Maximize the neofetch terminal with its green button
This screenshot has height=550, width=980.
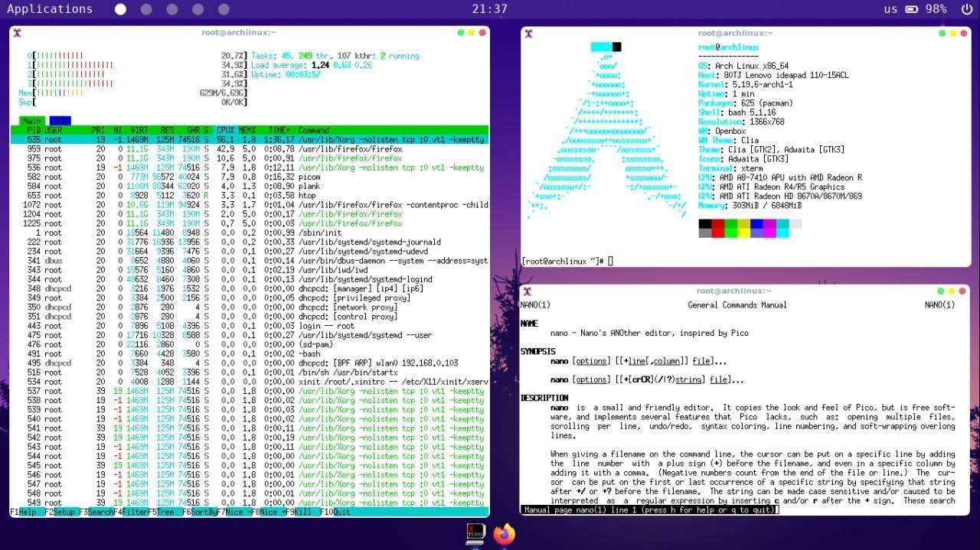coord(942,33)
